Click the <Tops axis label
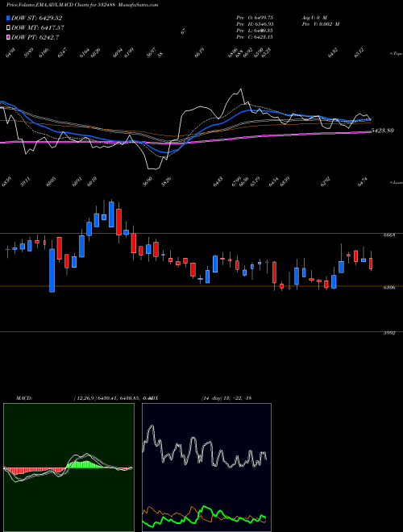Viewport: 403px width, 532px height. click(x=396, y=54)
